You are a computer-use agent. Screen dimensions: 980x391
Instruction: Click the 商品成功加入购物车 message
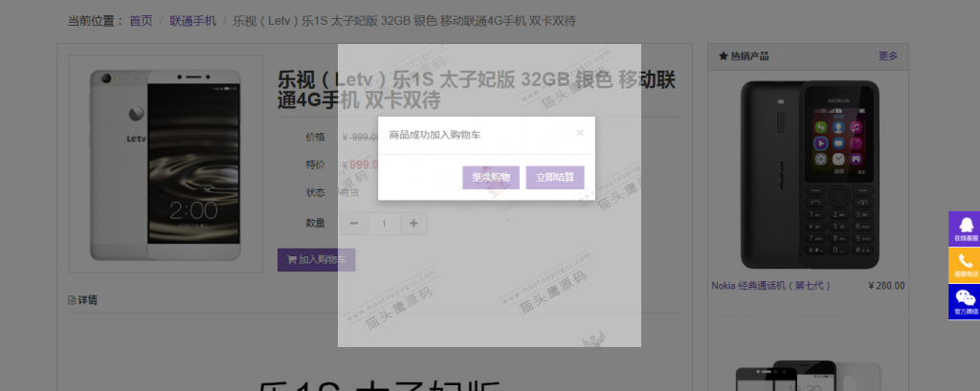[434, 135]
